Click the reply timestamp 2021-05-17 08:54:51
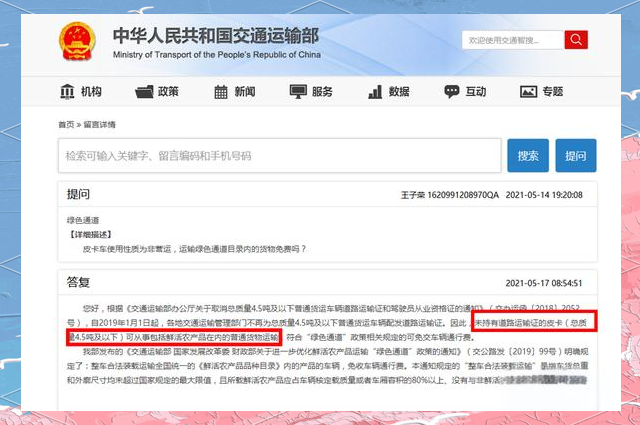The height and width of the screenshot is (425, 640). (544, 283)
